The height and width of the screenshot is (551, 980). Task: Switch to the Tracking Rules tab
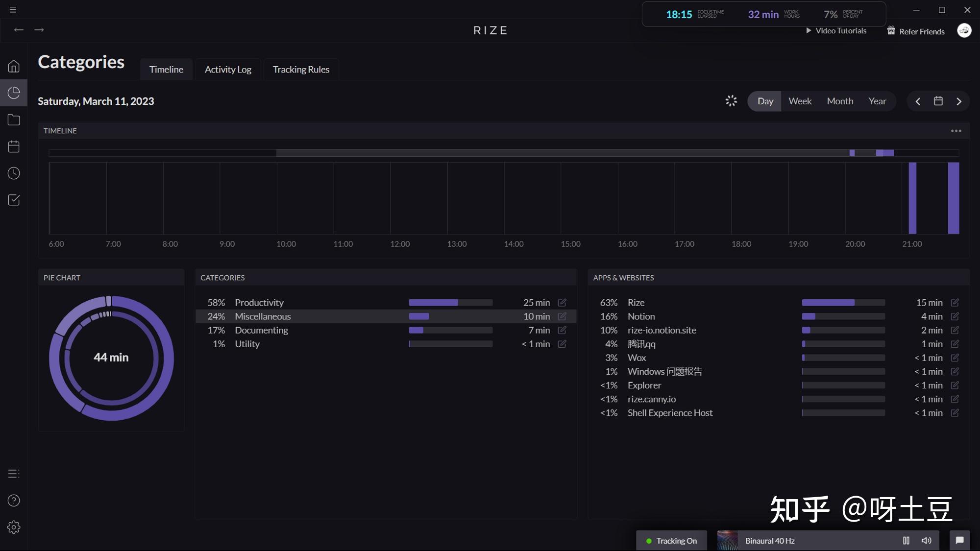pos(301,70)
